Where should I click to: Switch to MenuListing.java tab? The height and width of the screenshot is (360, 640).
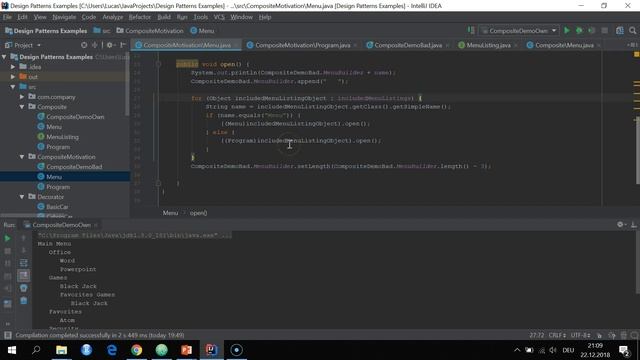488,45
